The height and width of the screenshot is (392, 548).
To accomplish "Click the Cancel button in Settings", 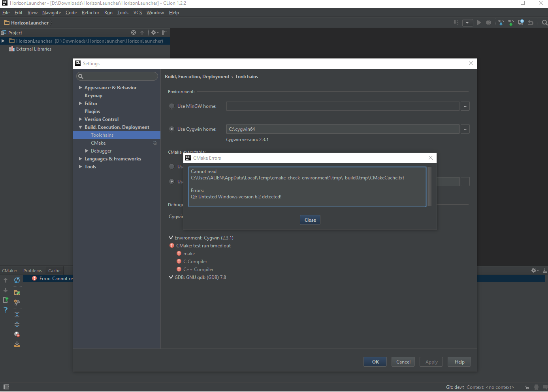I will pos(403,362).
